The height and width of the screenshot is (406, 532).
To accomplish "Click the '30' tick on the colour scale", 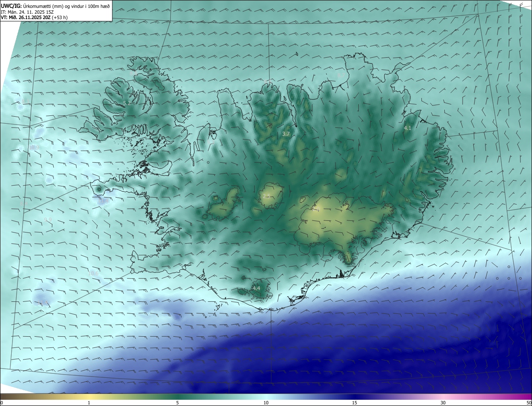I will [443, 403].
